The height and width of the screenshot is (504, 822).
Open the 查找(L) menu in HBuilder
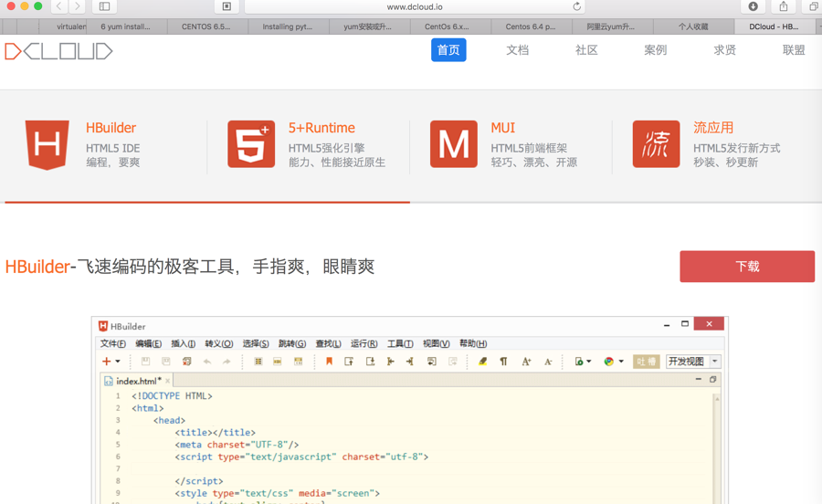click(x=328, y=343)
